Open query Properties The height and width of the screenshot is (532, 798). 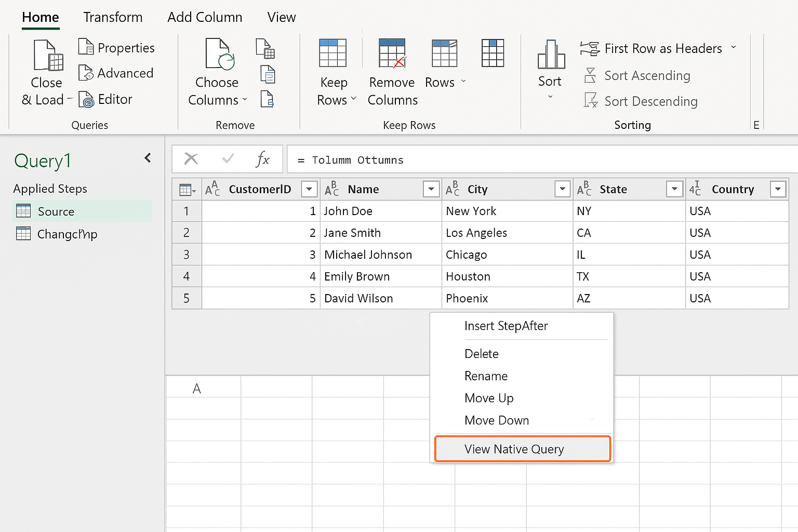click(116, 47)
